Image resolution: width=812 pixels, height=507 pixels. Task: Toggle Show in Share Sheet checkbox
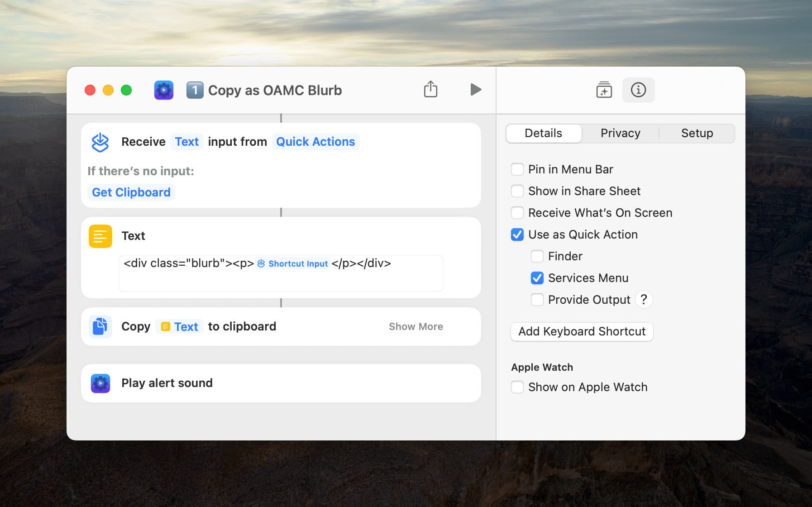click(517, 191)
